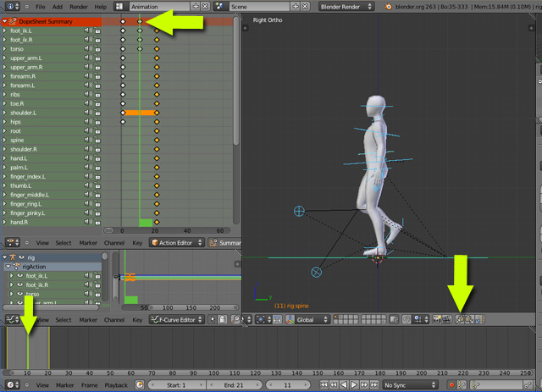542x392 pixels.
Task: Open the Frame menu in timeline header
Action: 90,385
